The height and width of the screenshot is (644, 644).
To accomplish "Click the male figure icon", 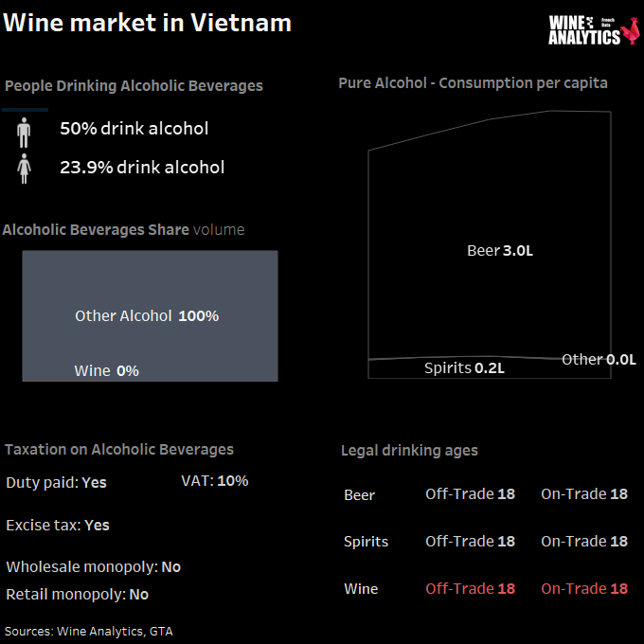I will pos(24,133).
